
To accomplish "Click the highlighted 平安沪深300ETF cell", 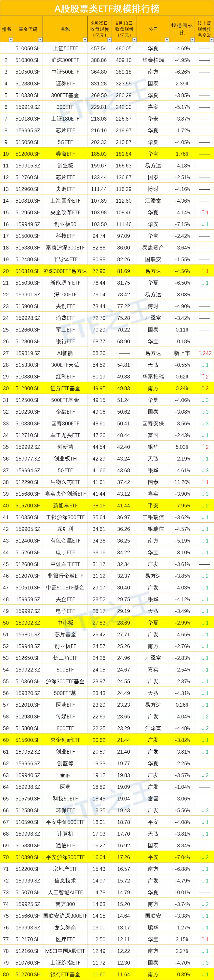I will coord(65,857).
